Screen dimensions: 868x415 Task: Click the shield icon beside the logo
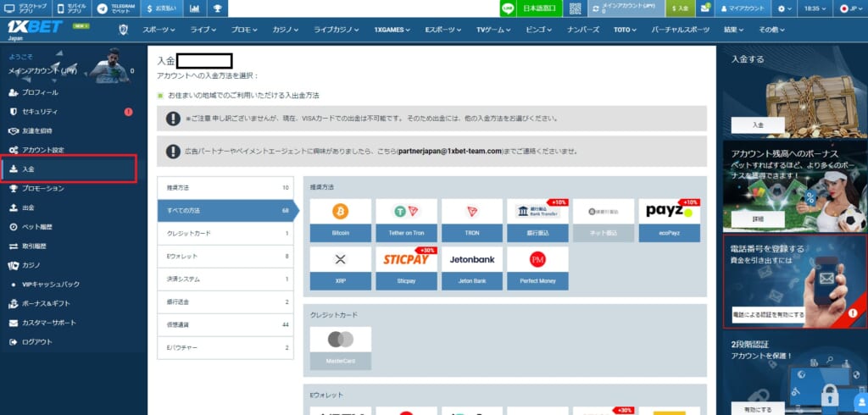pos(124,30)
